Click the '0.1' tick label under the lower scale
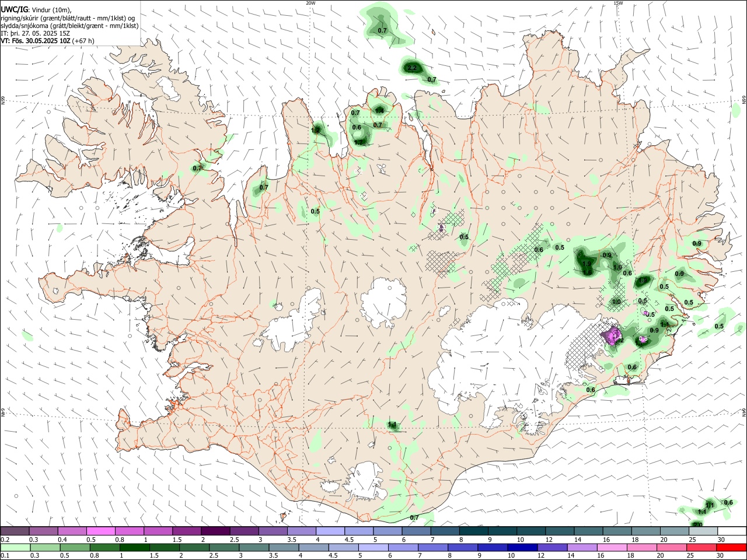 pyautogui.click(x=5, y=556)
